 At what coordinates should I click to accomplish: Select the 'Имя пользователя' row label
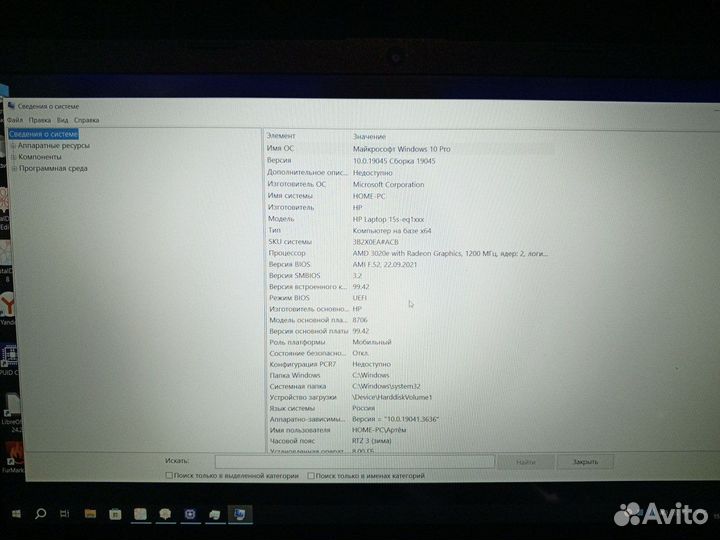pyautogui.click(x=300, y=430)
